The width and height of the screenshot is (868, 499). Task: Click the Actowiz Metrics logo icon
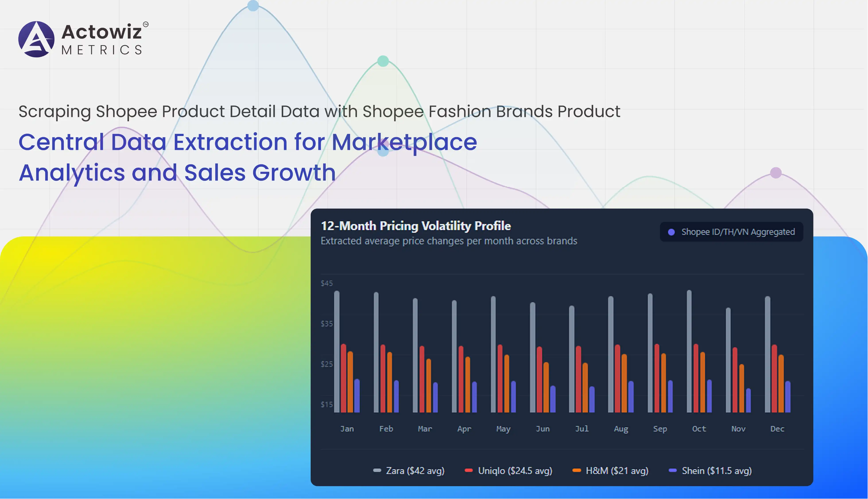pyautogui.click(x=36, y=39)
